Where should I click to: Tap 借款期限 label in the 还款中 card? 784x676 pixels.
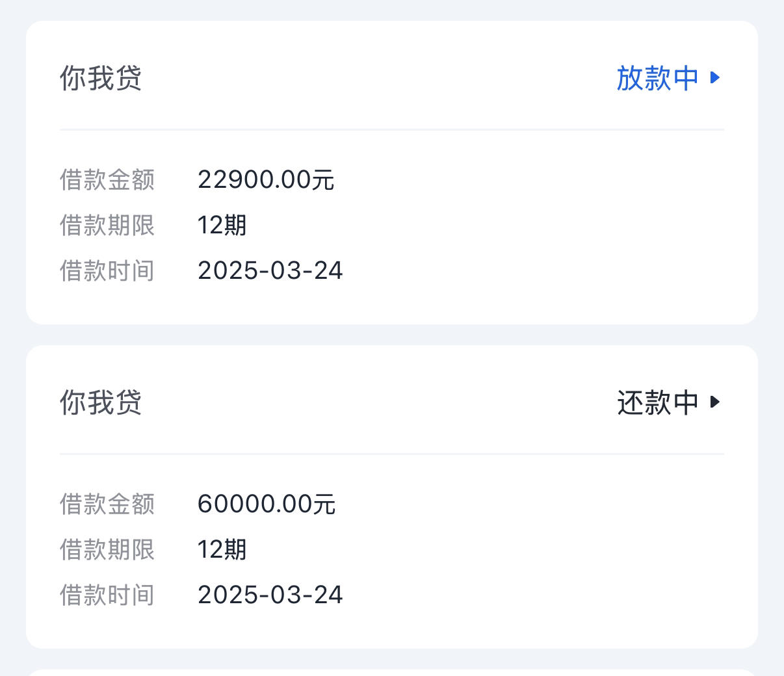click(107, 549)
